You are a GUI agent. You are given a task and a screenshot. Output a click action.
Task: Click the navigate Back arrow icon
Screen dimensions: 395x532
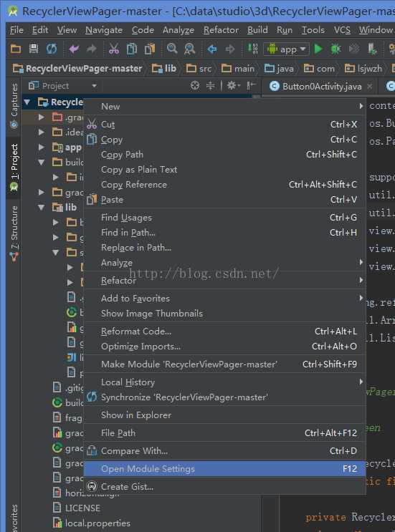tap(212, 49)
